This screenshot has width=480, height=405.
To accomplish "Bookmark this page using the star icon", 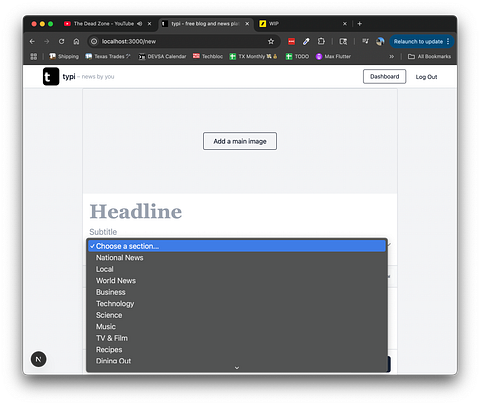I will tap(271, 41).
